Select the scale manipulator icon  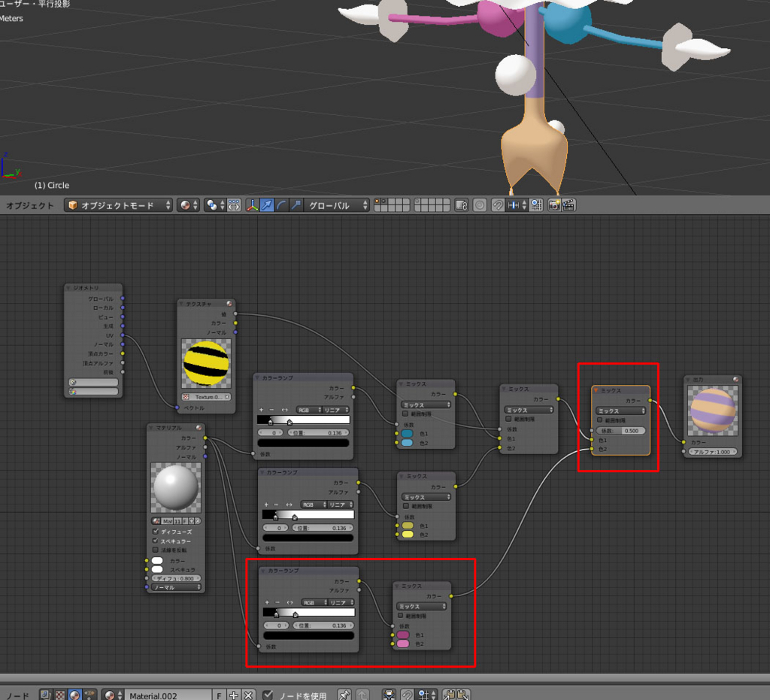tap(296, 205)
